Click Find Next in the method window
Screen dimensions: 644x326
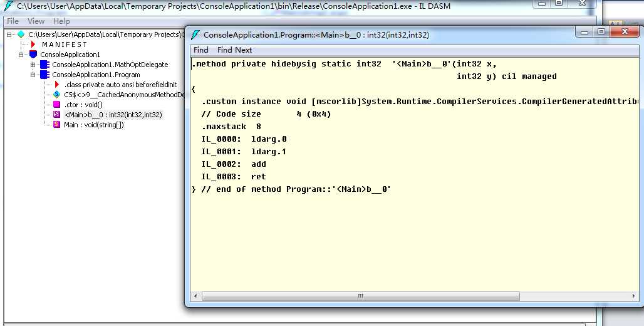tap(234, 50)
